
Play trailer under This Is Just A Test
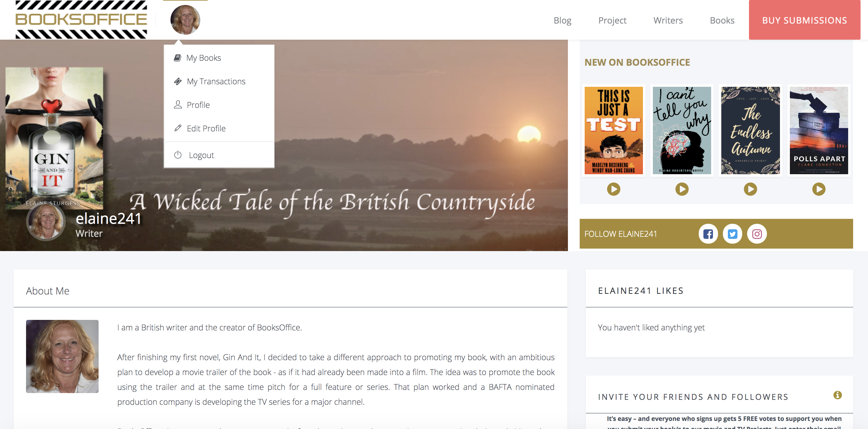613,189
